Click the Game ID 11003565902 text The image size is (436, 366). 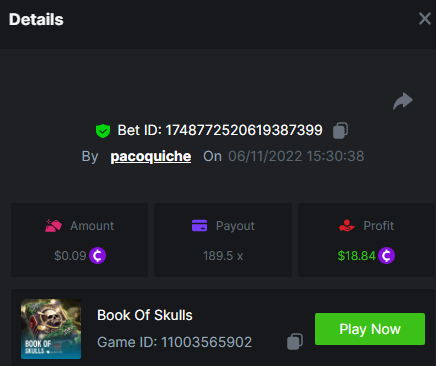point(174,342)
